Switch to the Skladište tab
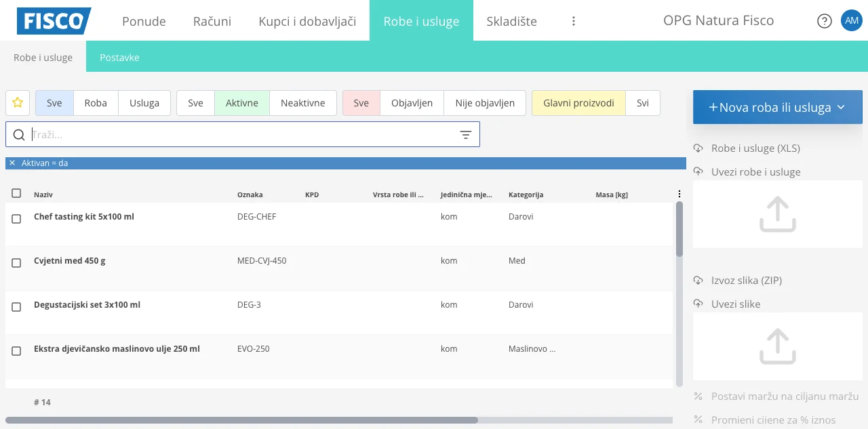The width and height of the screenshot is (868, 429). [511, 21]
